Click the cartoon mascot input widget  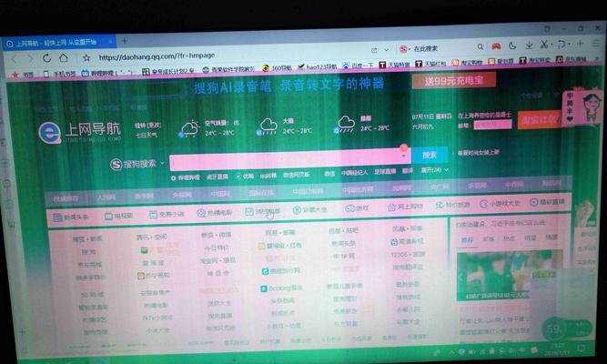click(x=582, y=106)
